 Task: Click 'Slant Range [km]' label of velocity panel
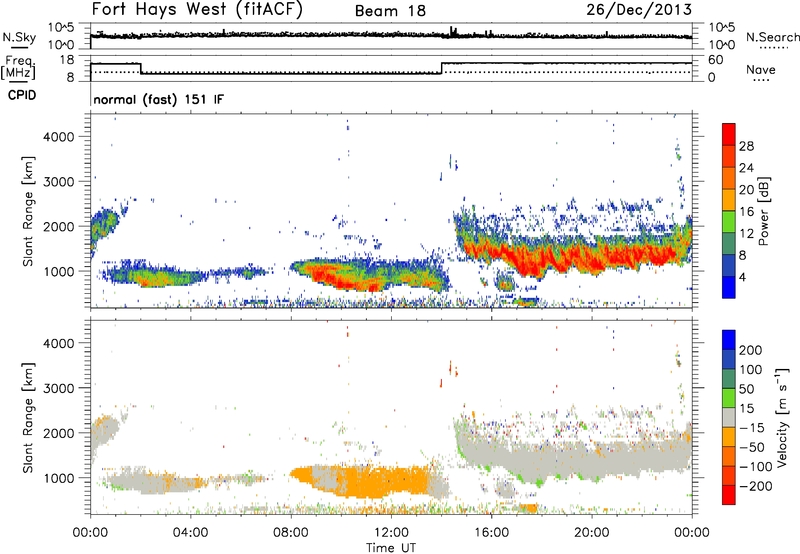pyautogui.click(x=28, y=417)
